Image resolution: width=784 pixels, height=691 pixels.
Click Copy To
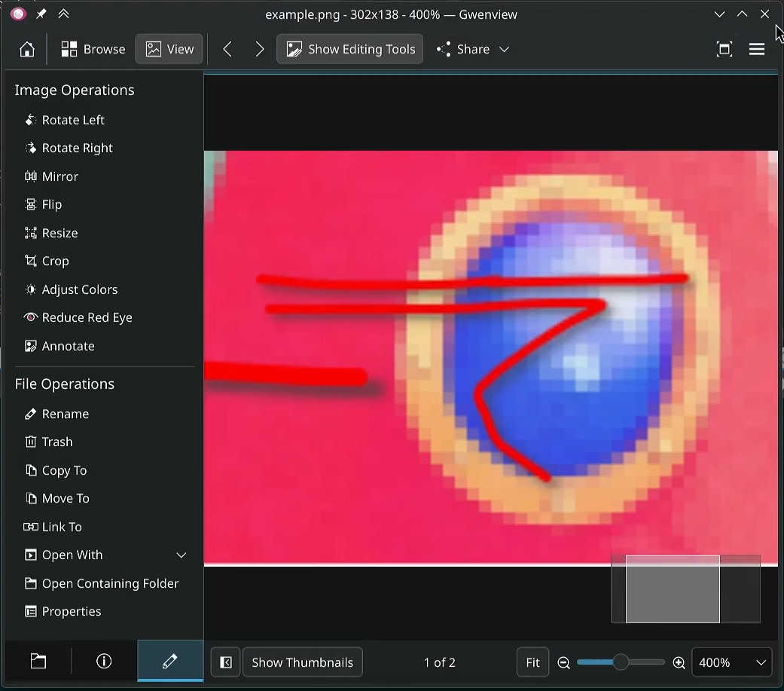(56, 470)
